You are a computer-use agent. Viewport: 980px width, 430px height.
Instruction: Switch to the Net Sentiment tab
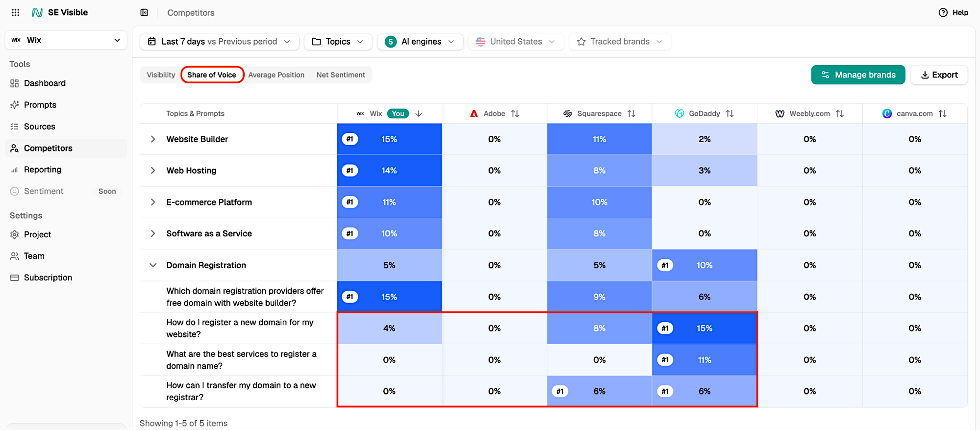pyautogui.click(x=341, y=75)
